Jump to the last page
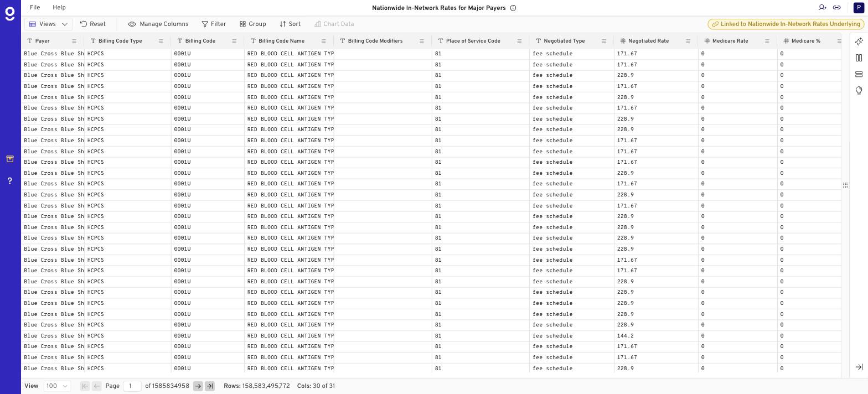This screenshot has height=394, width=868. pyautogui.click(x=210, y=386)
